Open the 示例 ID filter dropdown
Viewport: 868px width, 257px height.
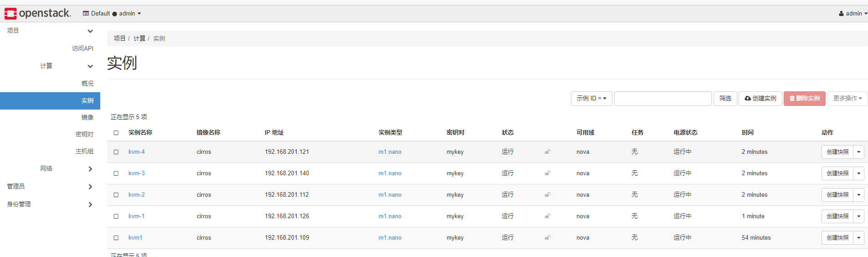click(591, 99)
